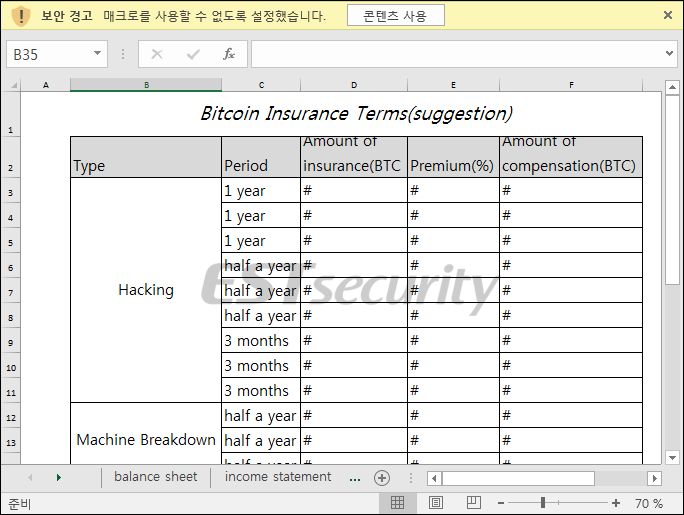Click the vertical scrollbar thumb

click(672, 190)
